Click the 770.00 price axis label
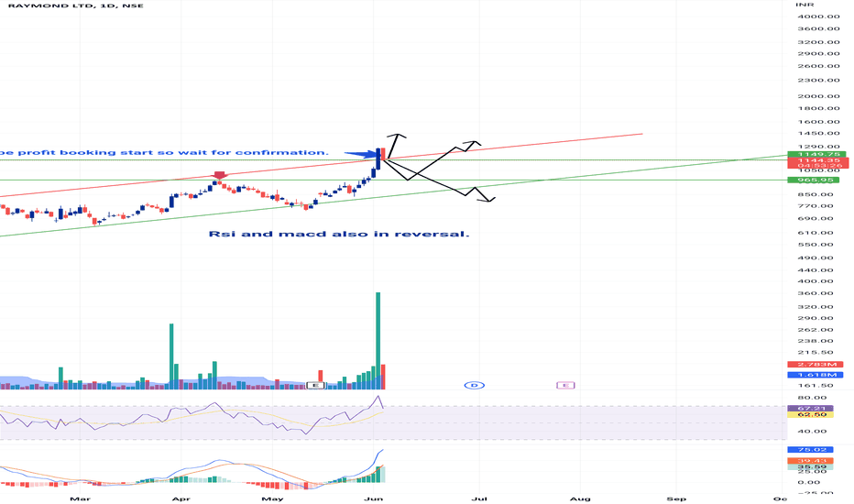The image size is (854, 504). [816, 206]
